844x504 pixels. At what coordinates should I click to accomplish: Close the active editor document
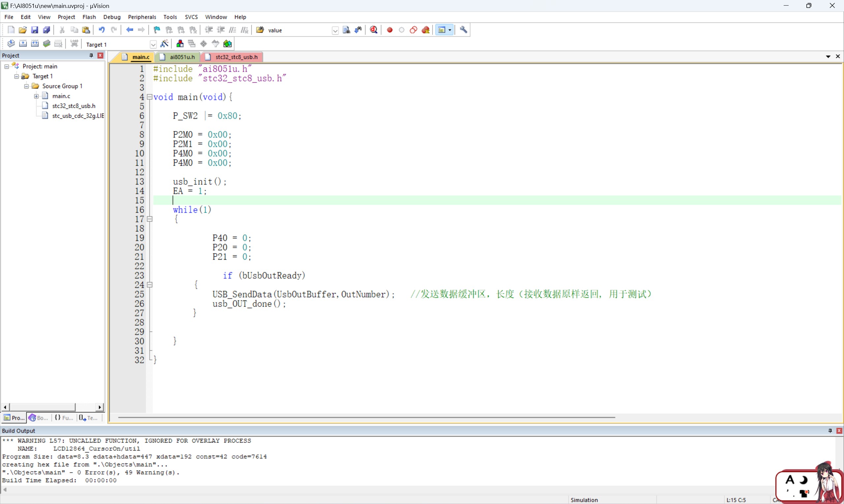(x=838, y=56)
